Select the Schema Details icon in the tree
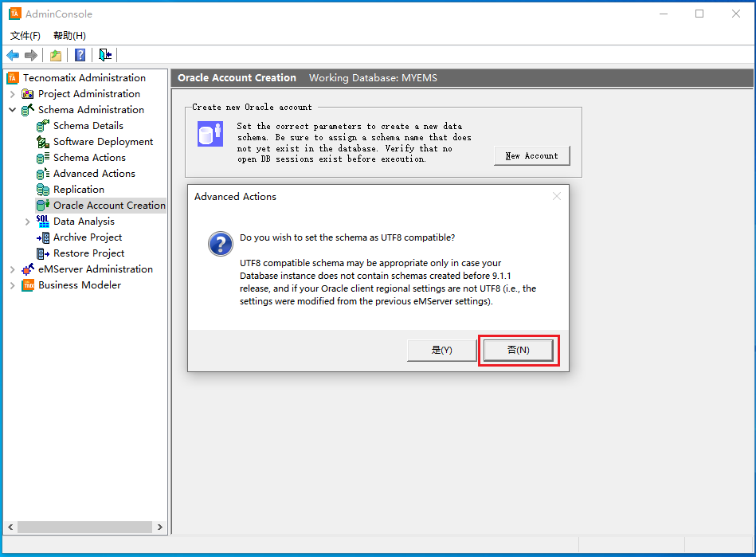Image resolution: width=756 pixels, height=557 pixels. pos(43,126)
